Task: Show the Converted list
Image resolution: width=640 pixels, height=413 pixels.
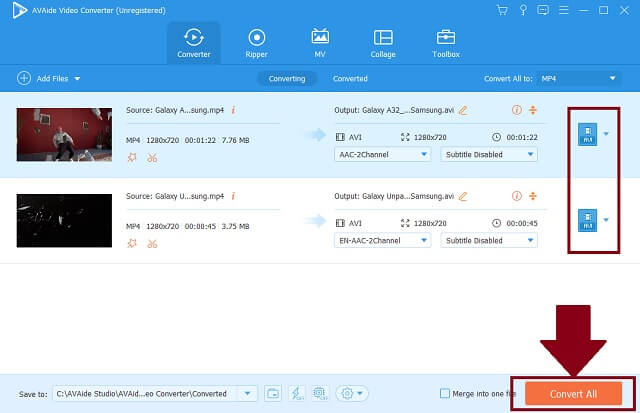Action: tap(350, 78)
